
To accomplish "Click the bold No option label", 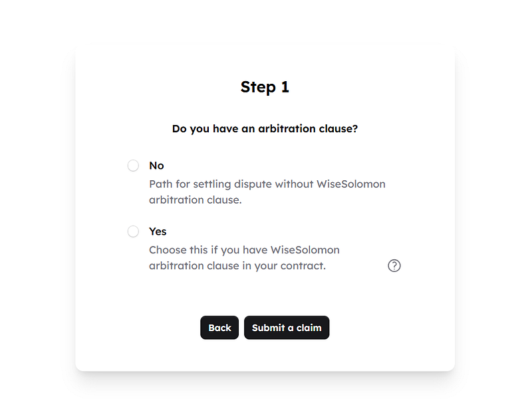I will [x=156, y=165].
